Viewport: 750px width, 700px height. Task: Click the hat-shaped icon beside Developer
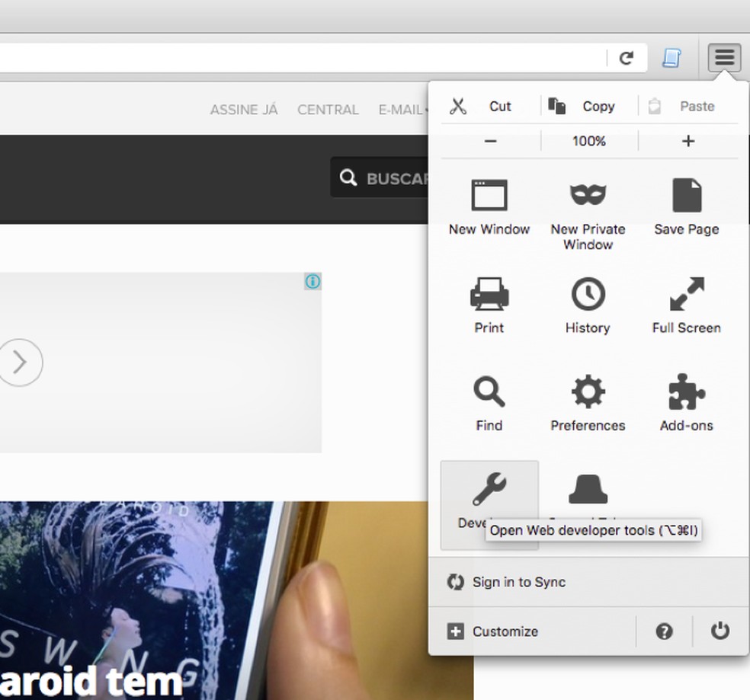click(588, 489)
